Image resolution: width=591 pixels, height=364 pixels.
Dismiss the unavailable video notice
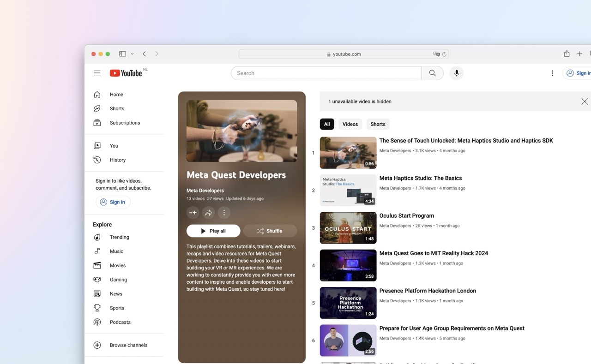585,101
